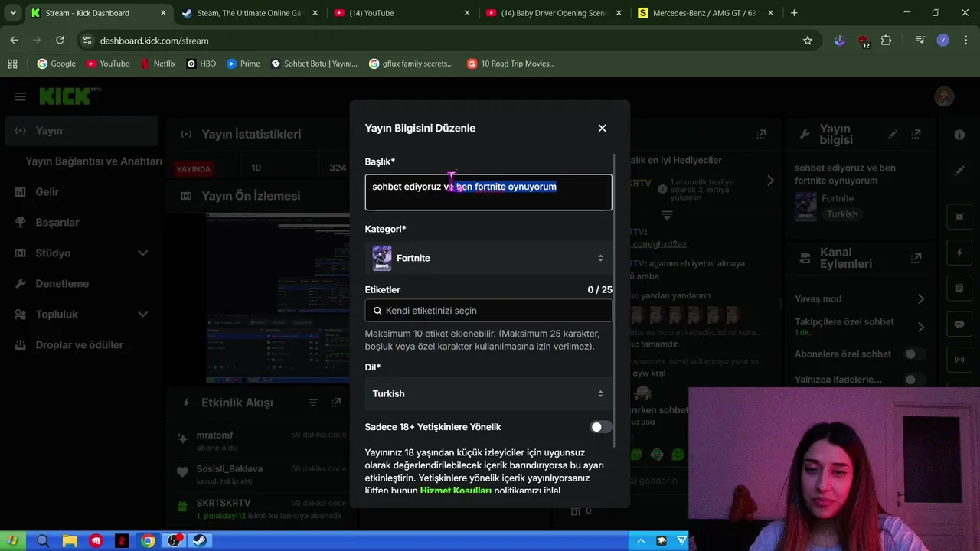
Task: Open the Chrome extensions puzzle icon
Action: [887, 41]
